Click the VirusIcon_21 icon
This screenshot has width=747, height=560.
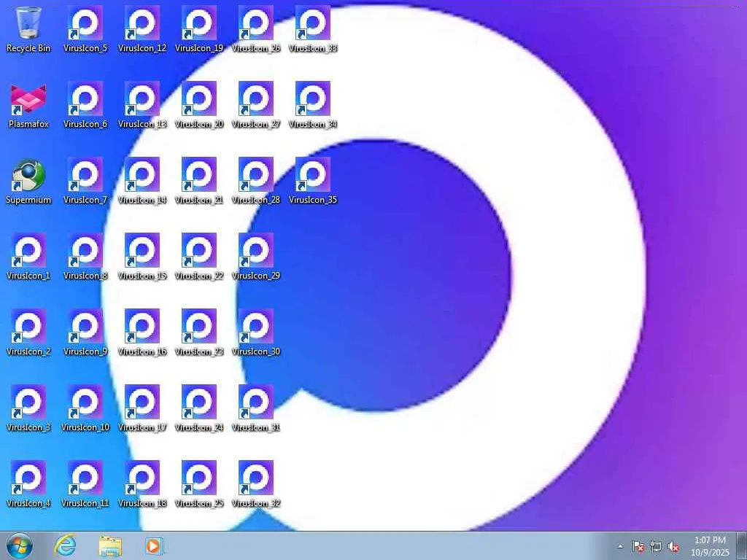(199, 181)
